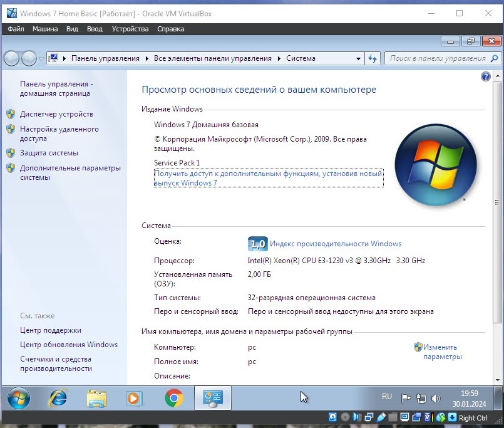This screenshot has height=428, width=504.
Task: Click Все элементы панели управления breadcrumb
Action: pos(212,58)
